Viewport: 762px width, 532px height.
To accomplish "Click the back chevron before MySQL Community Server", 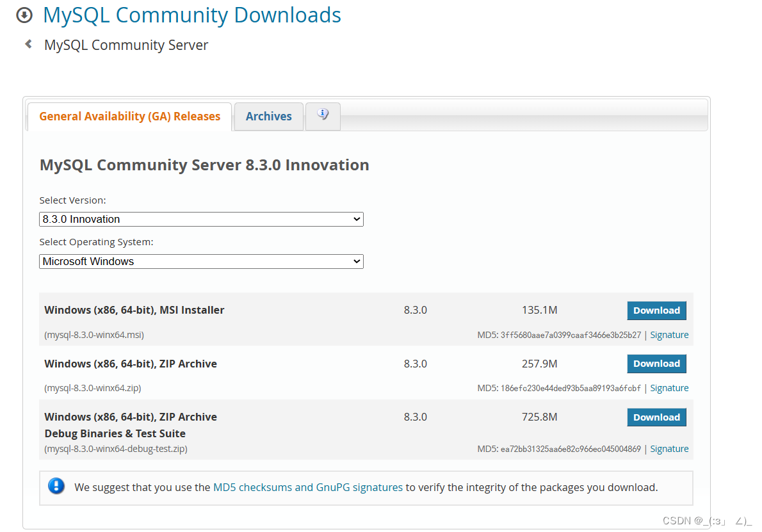I will point(29,44).
